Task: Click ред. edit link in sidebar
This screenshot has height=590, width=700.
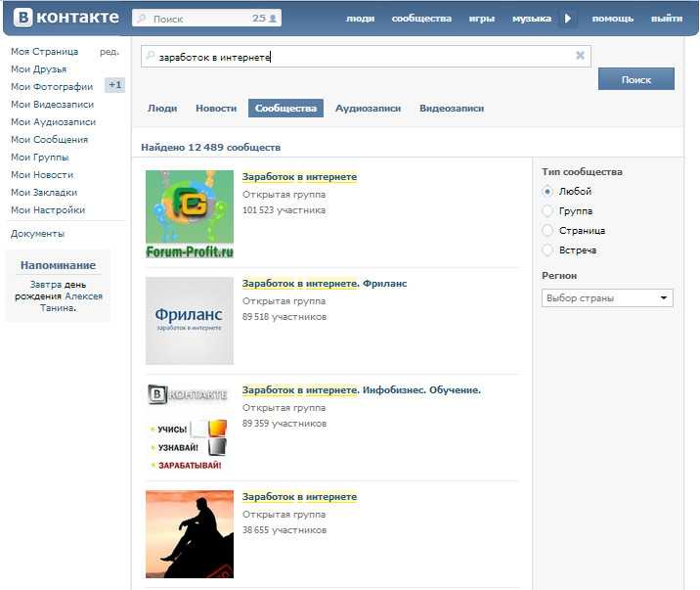Action: pyautogui.click(x=109, y=51)
